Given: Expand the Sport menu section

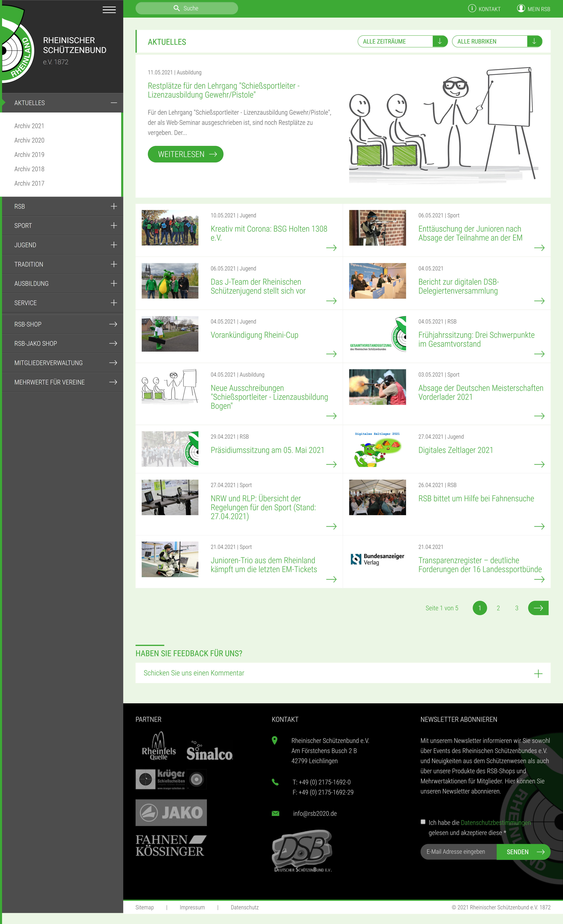Looking at the screenshot, I should 114,225.
